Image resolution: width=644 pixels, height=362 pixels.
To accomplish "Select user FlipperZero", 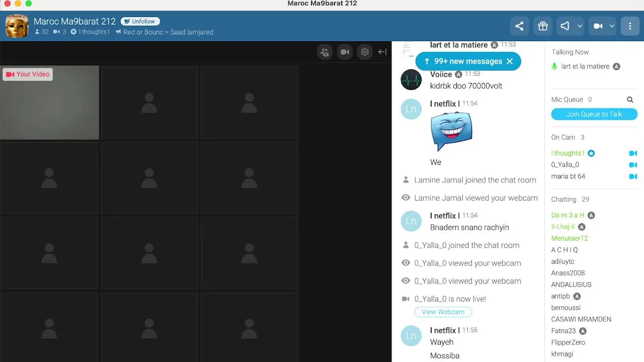I will click(568, 342).
